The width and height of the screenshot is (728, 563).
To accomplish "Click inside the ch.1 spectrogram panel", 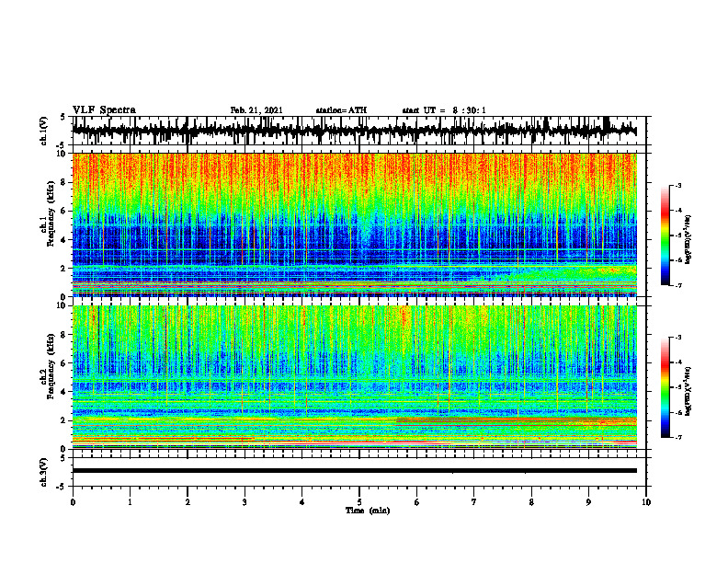I will pyautogui.click(x=354, y=224).
